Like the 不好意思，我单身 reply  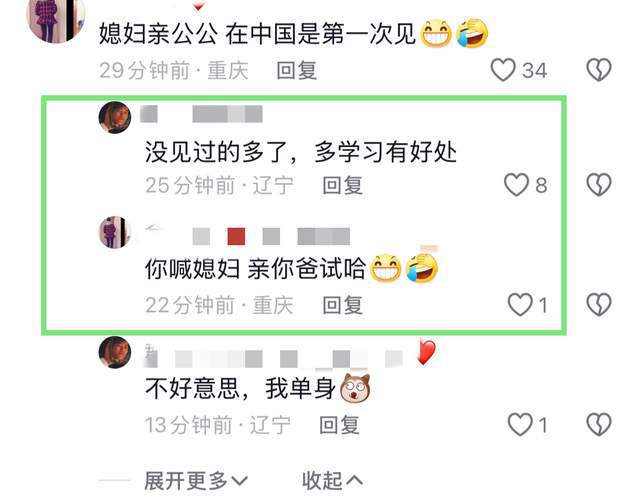[520, 424]
